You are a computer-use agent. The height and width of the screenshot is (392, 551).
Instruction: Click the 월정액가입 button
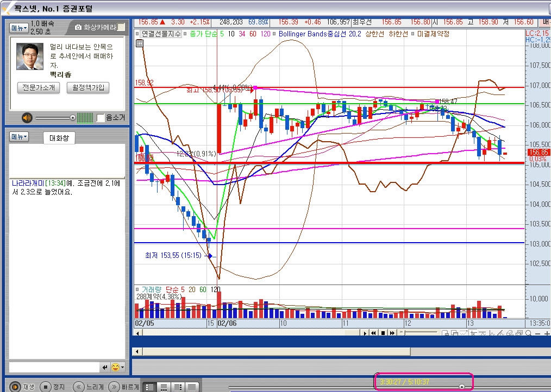(x=88, y=87)
